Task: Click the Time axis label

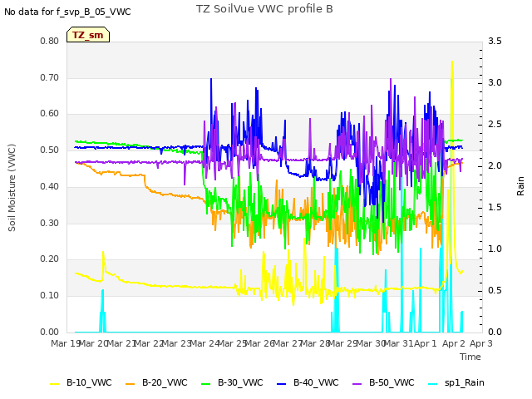Action: click(x=470, y=357)
